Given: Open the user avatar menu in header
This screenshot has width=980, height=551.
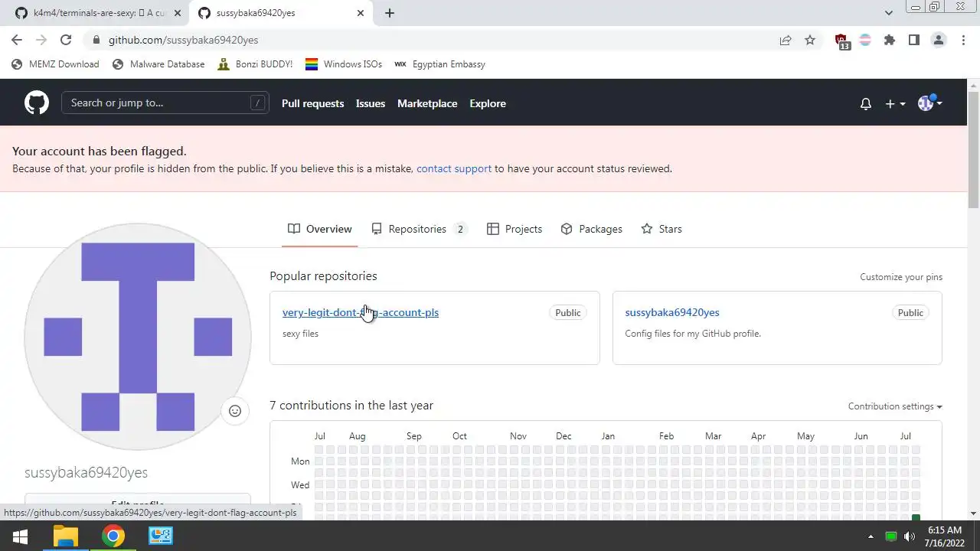Looking at the screenshot, I should coord(929,103).
